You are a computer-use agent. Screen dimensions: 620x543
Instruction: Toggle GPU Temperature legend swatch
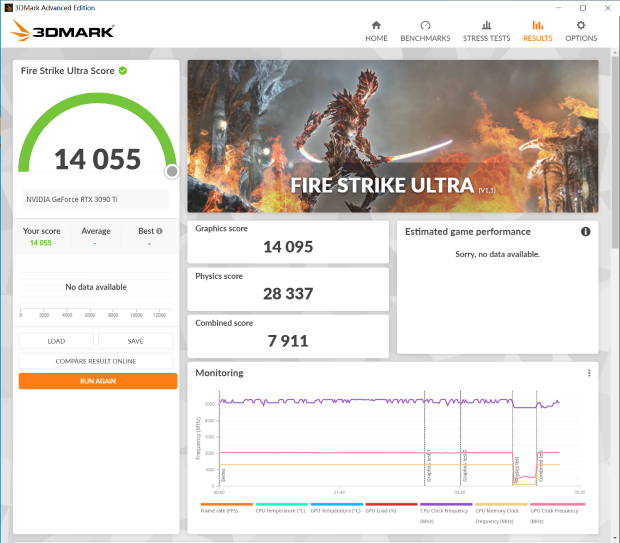pos(336,504)
